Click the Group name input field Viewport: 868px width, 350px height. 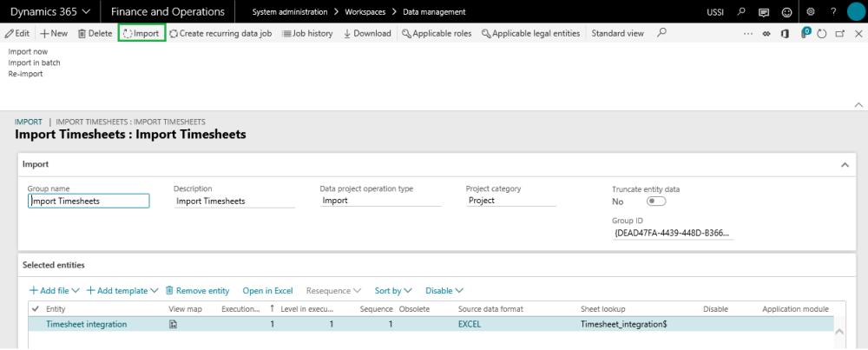tap(89, 201)
